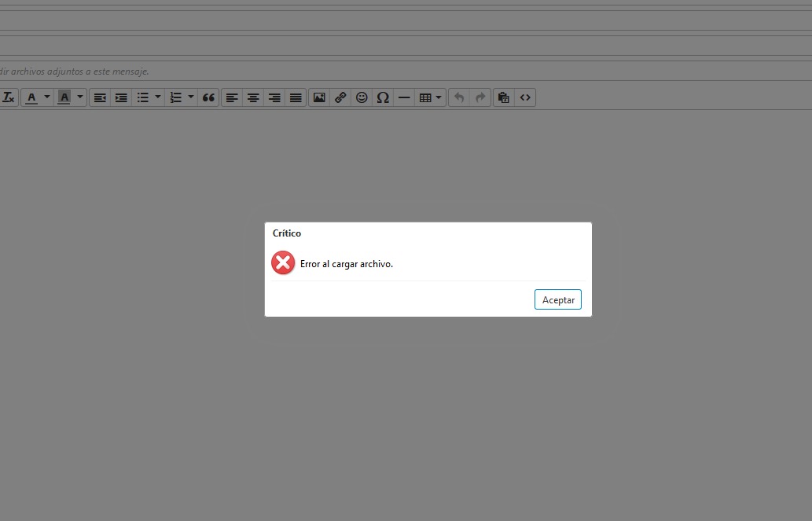Click the background highlight color 'A' icon
This screenshot has width=812, height=521.
[x=64, y=97]
